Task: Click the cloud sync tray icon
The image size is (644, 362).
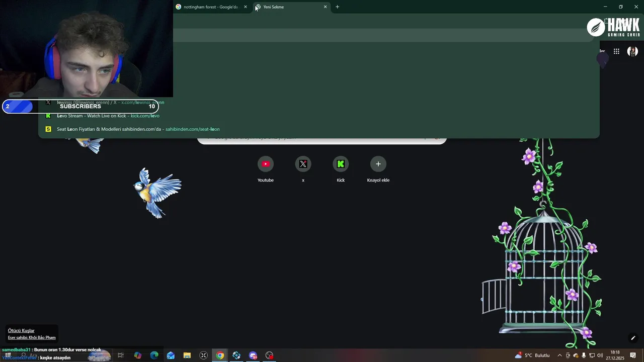Action: (576, 355)
